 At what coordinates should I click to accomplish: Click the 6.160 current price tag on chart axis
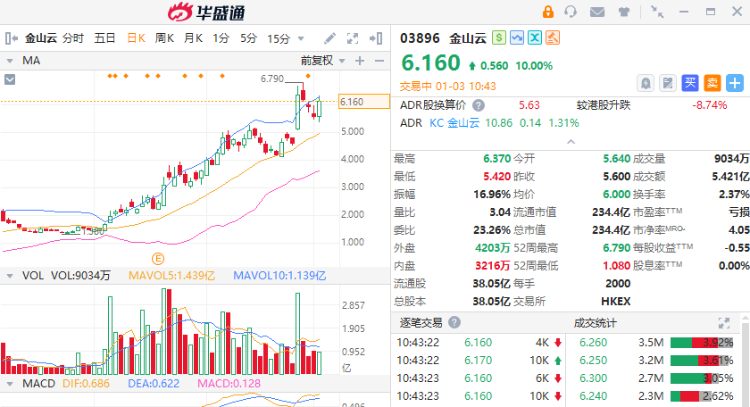pyautogui.click(x=364, y=101)
